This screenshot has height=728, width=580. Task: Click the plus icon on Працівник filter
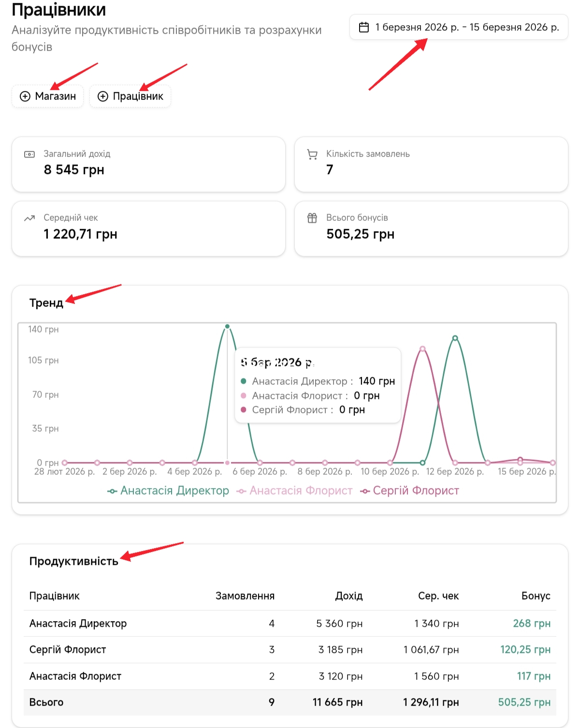tap(102, 96)
